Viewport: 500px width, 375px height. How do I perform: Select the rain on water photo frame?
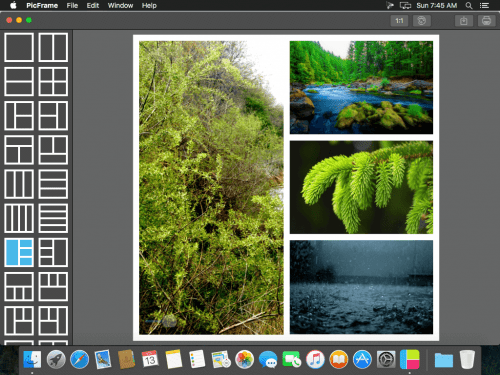tap(361, 287)
